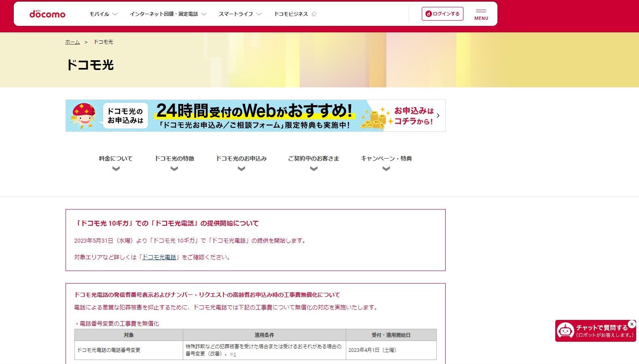Follow the ドコモ光電話 link

coord(159,257)
